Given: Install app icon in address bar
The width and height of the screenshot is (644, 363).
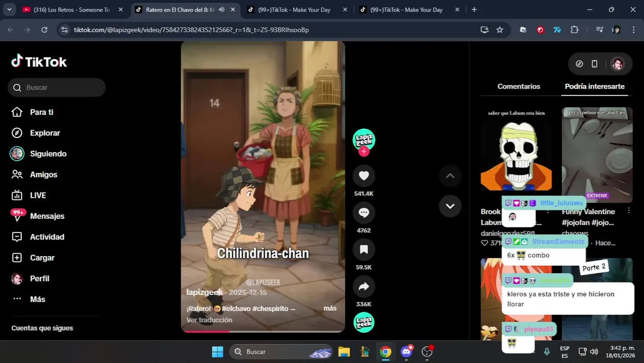Looking at the screenshot, I should (x=484, y=30).
